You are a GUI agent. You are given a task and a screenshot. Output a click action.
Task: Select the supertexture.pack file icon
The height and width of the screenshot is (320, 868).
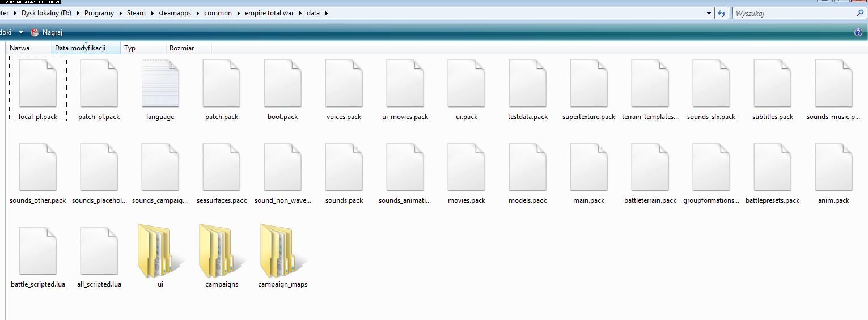click(589, 83)
